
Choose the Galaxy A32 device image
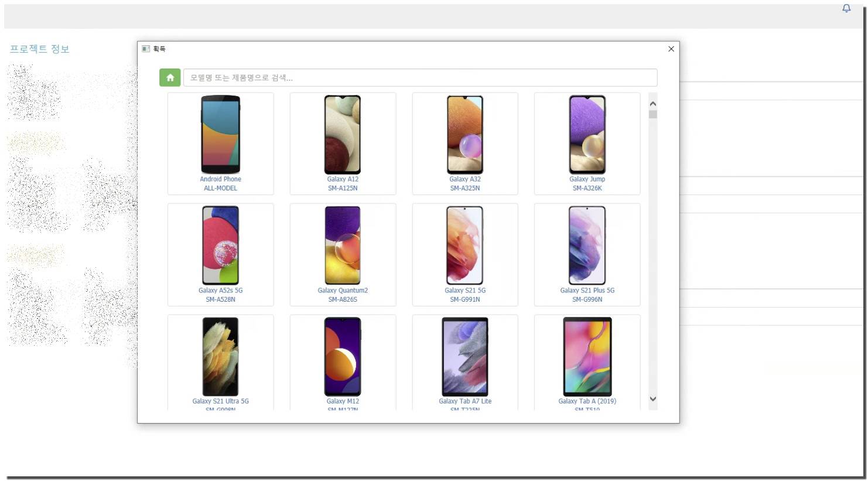pos(465,135)
